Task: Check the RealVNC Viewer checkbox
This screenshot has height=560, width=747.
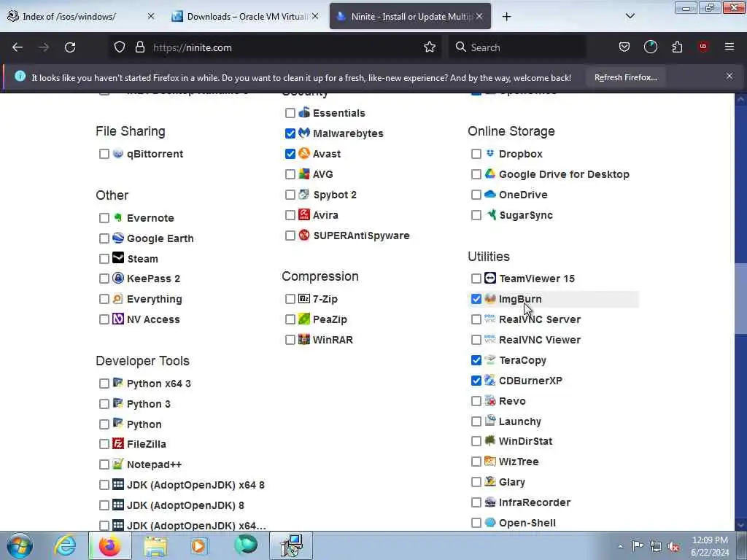Action: pyautogui.click(x=476, y=340)
